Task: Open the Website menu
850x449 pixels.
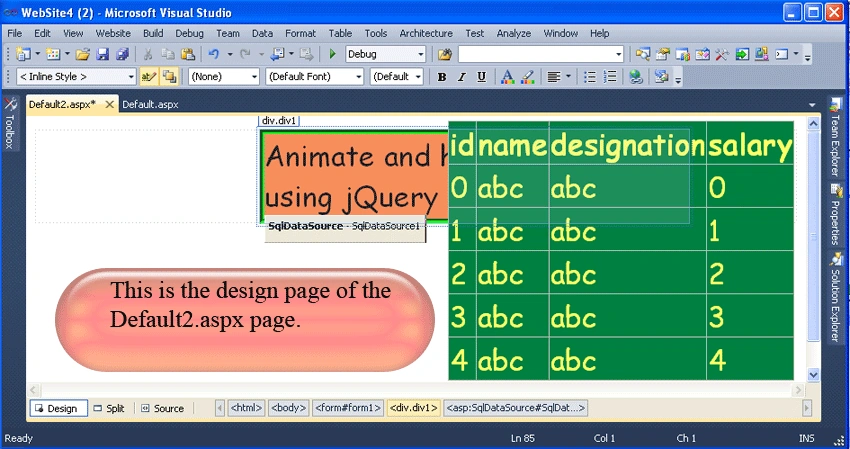Action: [x=113, y=33]
